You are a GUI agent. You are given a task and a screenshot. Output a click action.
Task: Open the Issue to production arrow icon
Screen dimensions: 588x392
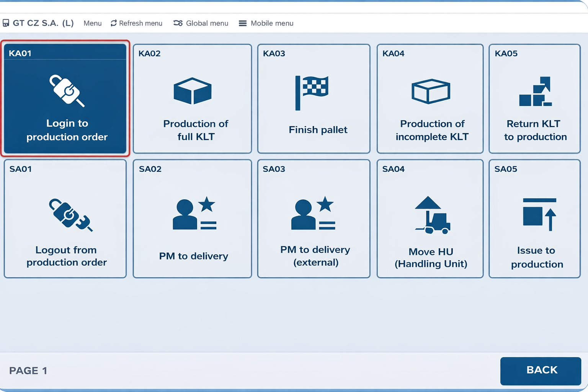pos(539,214)
